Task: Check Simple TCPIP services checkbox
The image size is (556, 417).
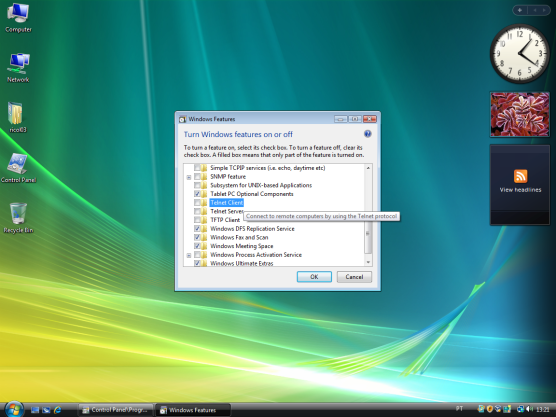Action: click(197, 168)
